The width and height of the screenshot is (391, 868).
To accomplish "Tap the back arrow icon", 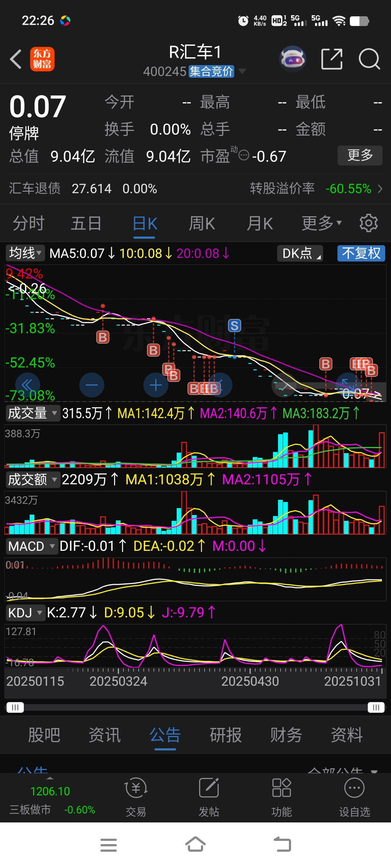I will pyautogui.click(x=16, y=59).
